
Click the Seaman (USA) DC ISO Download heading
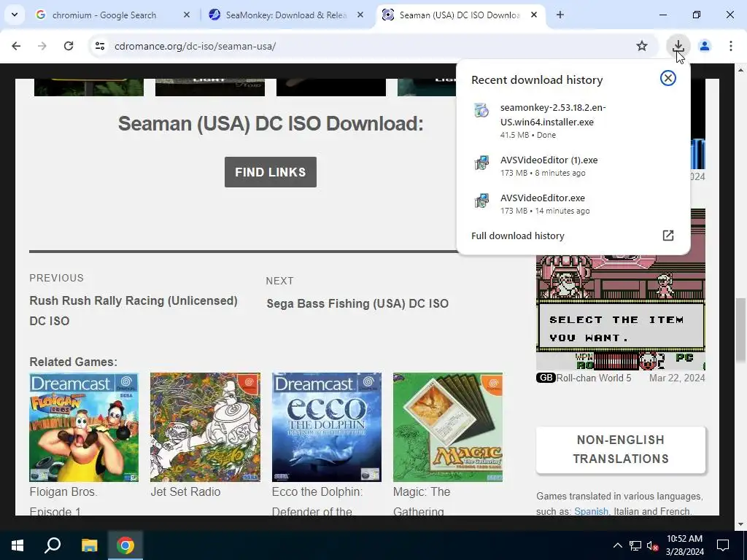point(271,124)
